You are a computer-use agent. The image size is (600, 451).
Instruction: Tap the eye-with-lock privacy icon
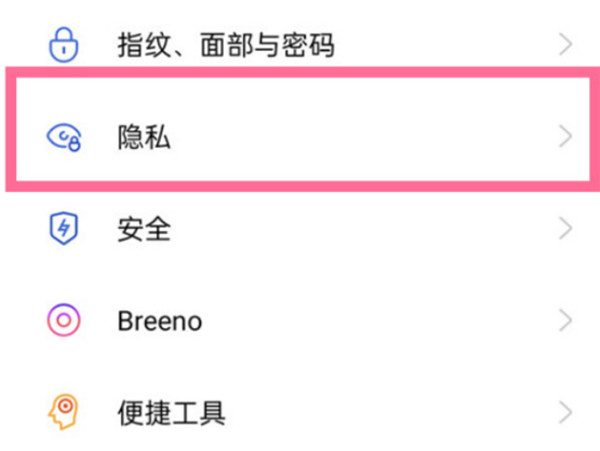coord(63,137)
